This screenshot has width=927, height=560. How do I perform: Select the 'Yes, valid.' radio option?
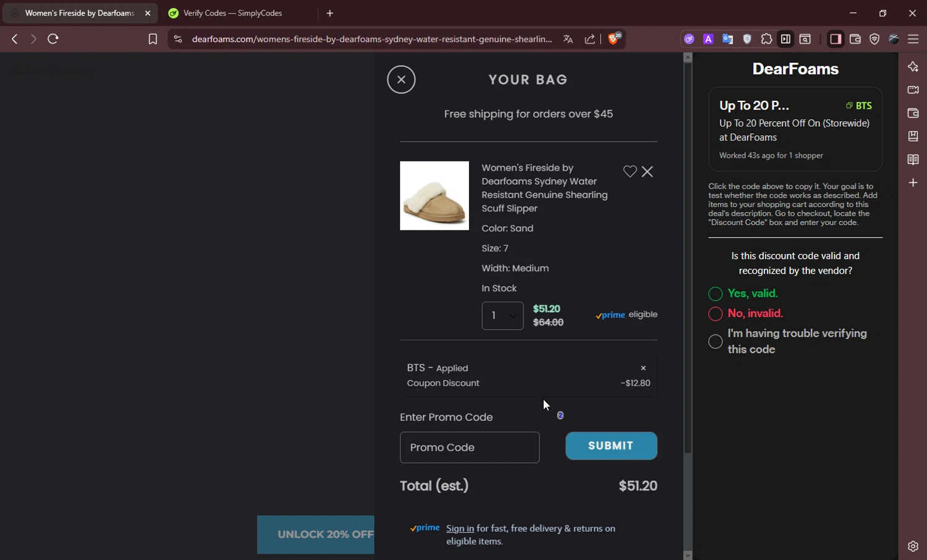click(716, 294)
